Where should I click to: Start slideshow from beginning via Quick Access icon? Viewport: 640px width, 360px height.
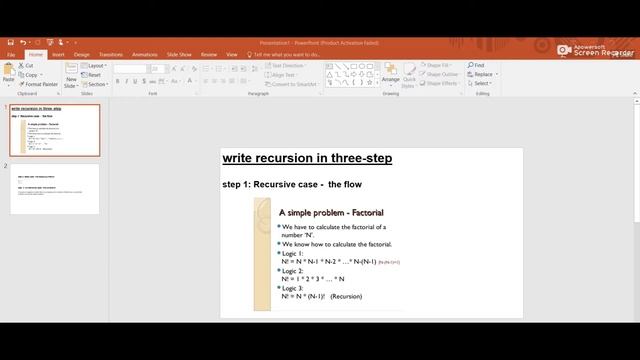click(50, 42)
